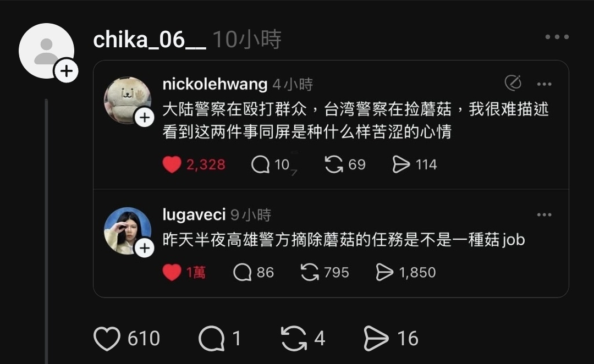Open the chika_06__ username profile link
594x364 pixels.
150,40
